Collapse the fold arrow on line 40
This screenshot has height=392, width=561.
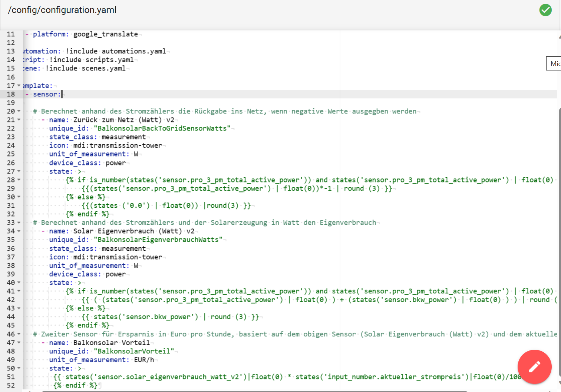point(19,283)
